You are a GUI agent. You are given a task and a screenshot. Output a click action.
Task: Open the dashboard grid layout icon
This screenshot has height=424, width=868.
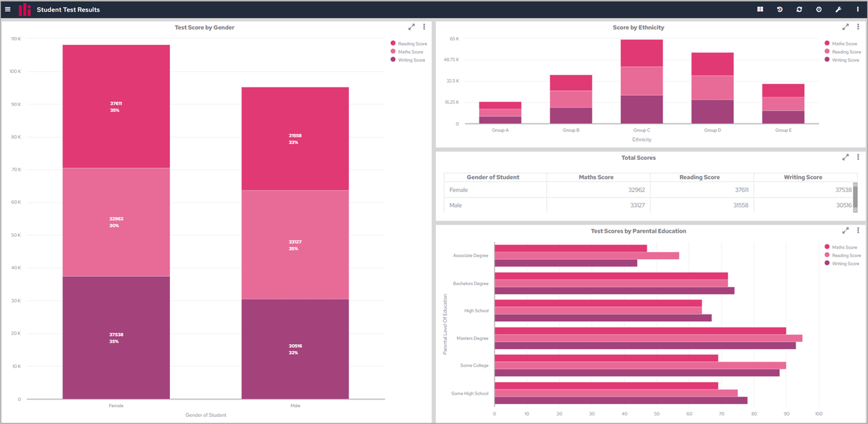click(x=760, y=10)
